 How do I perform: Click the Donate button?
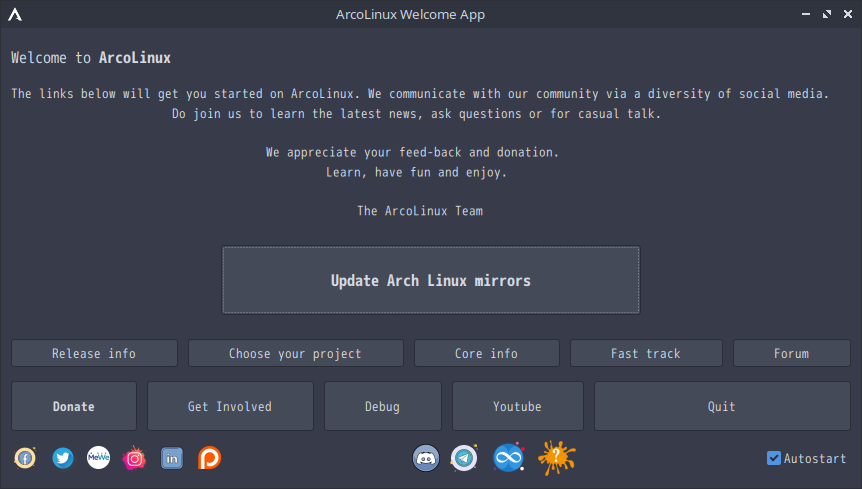[74, 407]
